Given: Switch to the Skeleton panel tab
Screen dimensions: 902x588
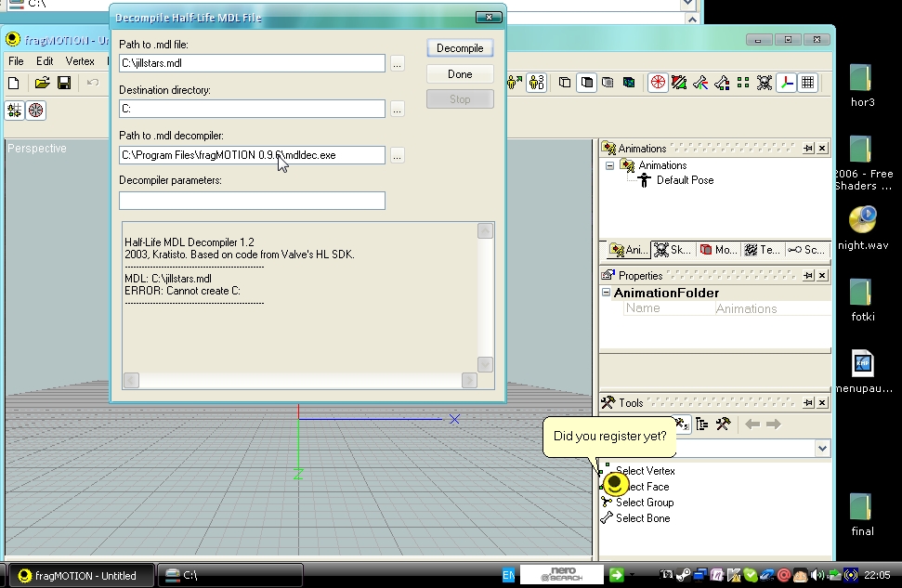Looking at the screenshot, I should [672, 250].
